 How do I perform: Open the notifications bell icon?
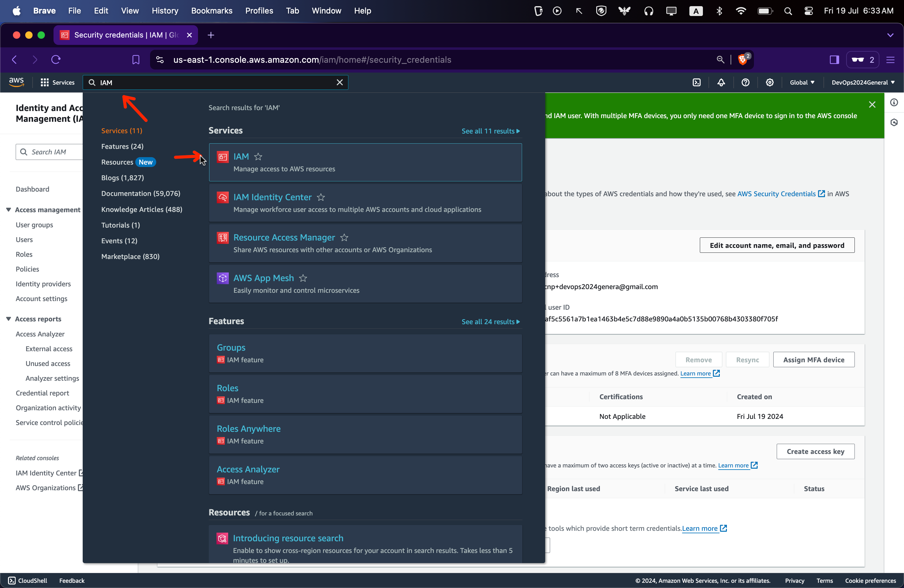721,82
